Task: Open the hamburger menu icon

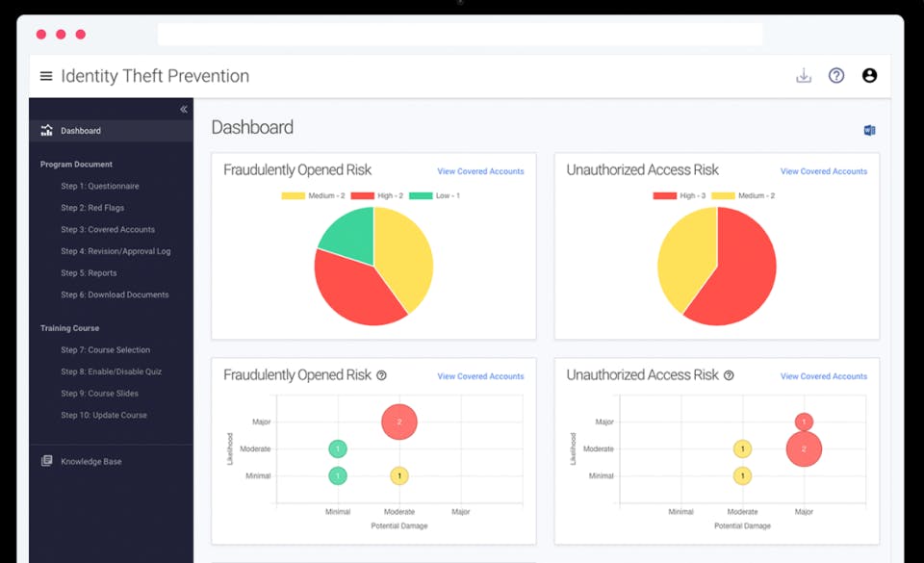Action: [46, 76]
